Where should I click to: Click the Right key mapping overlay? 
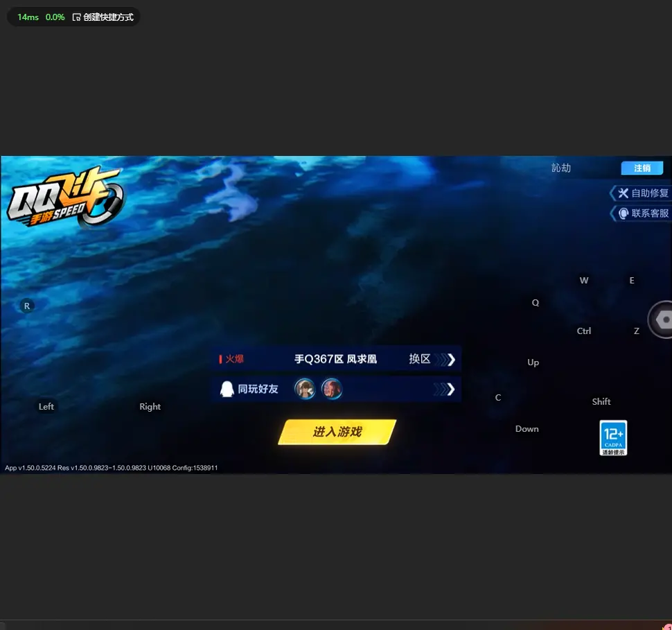coord(150,407)
